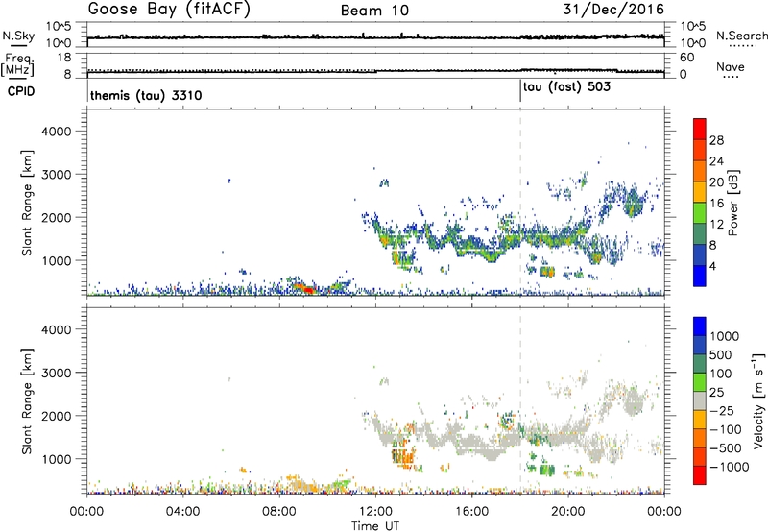This screenshot has width=768, height=532.
Task: Click the 4000 km tick on power panel
Action: 57,132
